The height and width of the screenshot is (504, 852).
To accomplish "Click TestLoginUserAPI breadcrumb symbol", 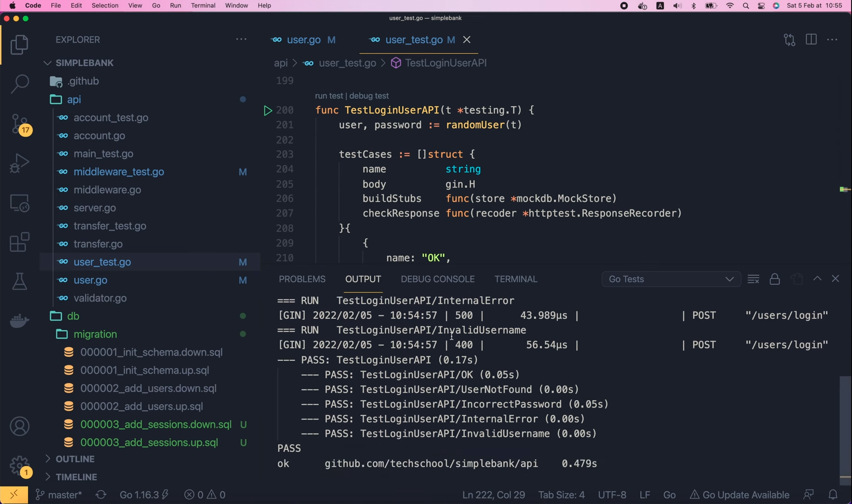I will [x=446, y=63].
